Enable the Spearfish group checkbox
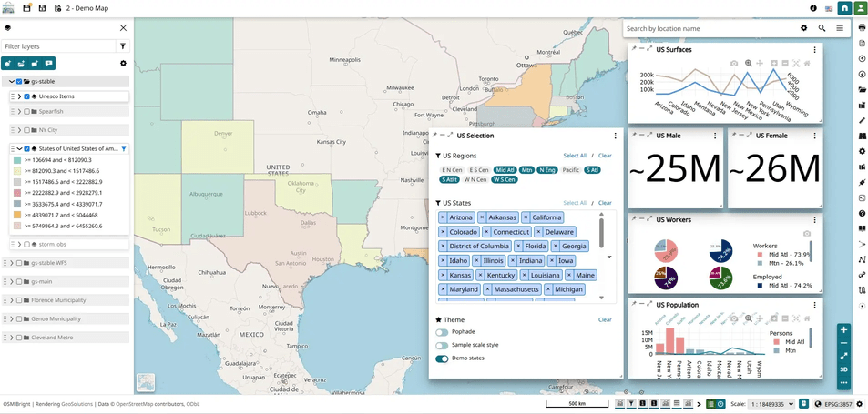Screen dimensions: 868x414 [27, 111]
